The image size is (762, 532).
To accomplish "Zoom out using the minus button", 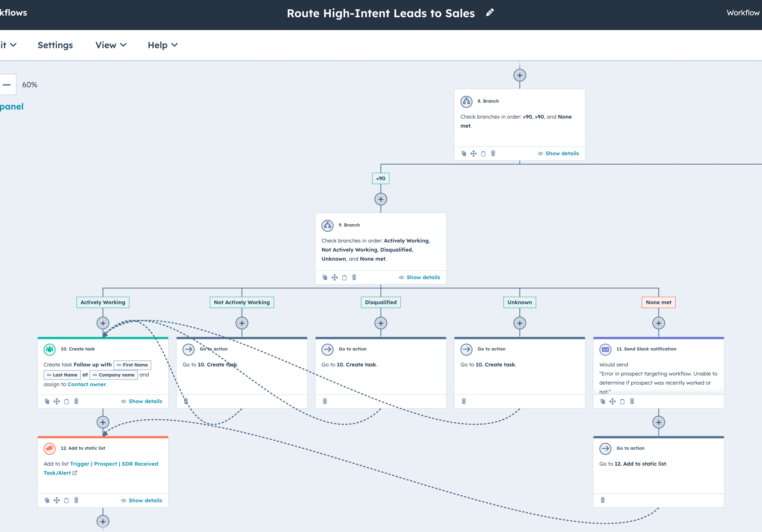I will pyautogui.click(x=7, y=84).
